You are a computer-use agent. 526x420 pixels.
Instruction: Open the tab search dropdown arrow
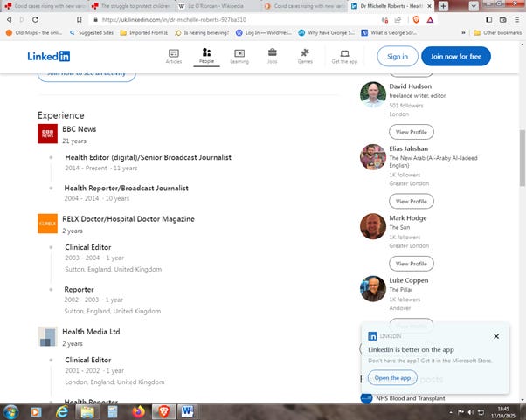pyautogui.click(x=474, y=6)
